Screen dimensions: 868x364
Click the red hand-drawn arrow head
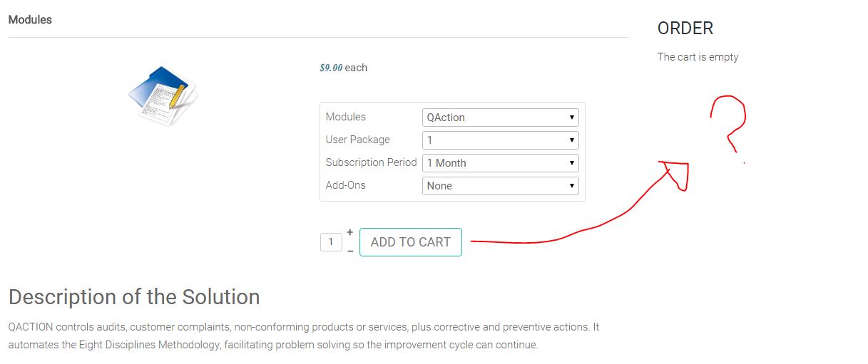(x=675, y=173)
